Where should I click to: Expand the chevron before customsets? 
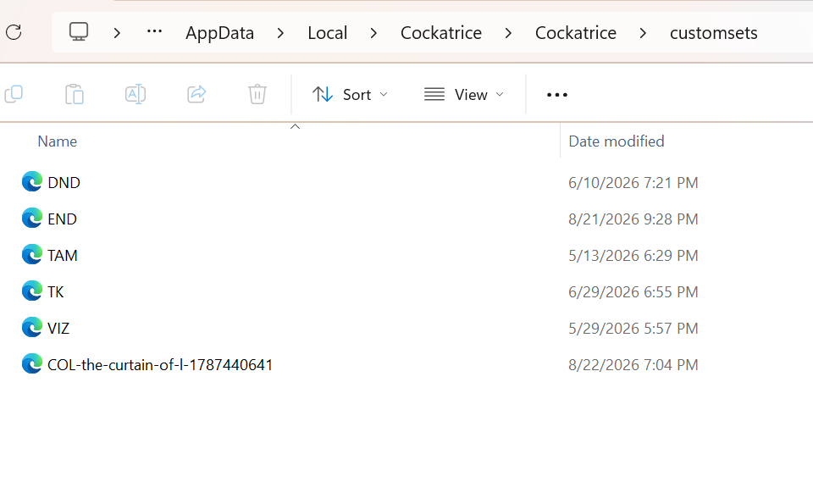pos(643,33)
